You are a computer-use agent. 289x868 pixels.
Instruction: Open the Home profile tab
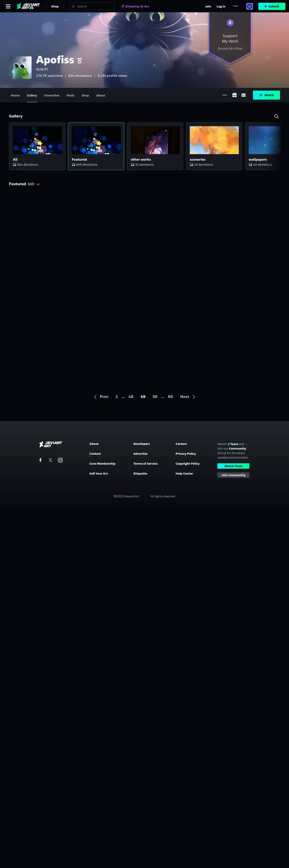(x=15, y=95)
